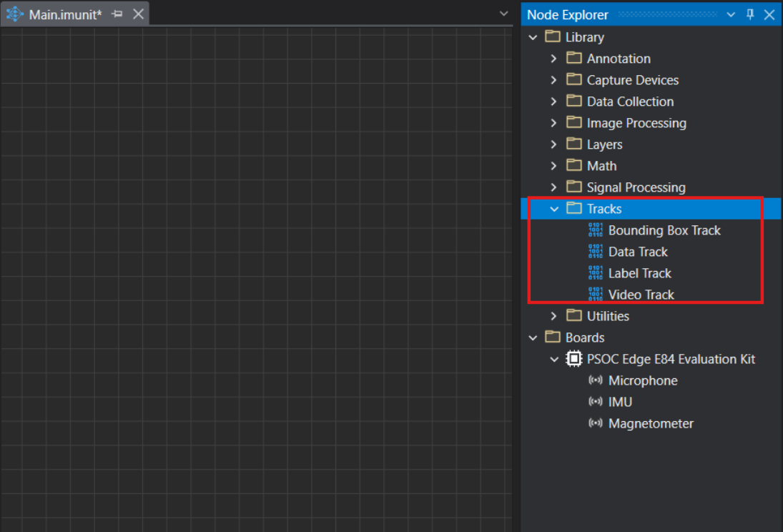
Task: Click the IMU sensor icon
Action: 595,402
